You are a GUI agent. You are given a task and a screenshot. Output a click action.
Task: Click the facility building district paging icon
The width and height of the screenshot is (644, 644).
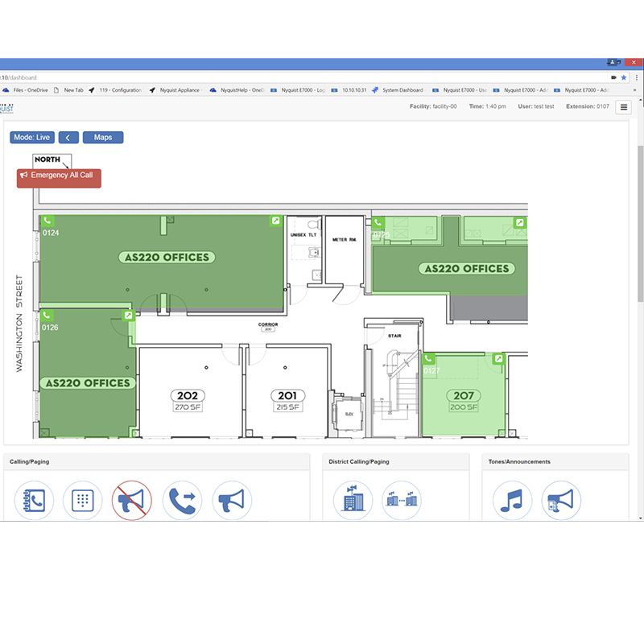353,500
